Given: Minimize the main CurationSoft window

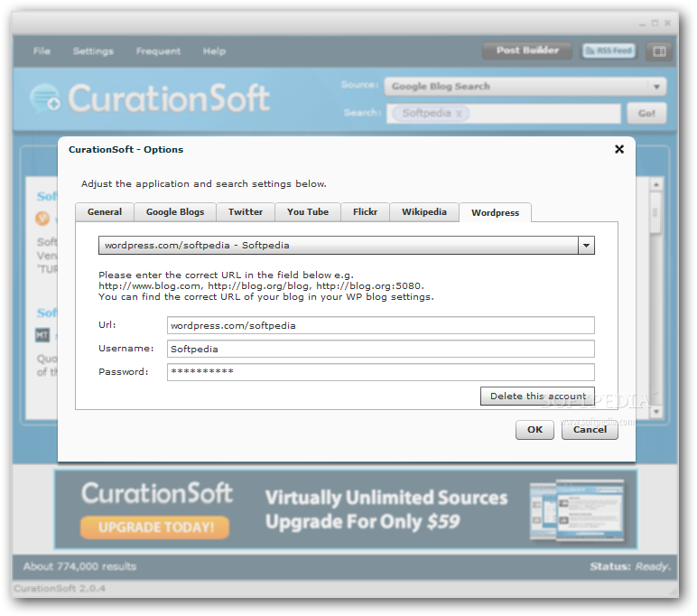Looking at the screenshot, I should point(642,24).
